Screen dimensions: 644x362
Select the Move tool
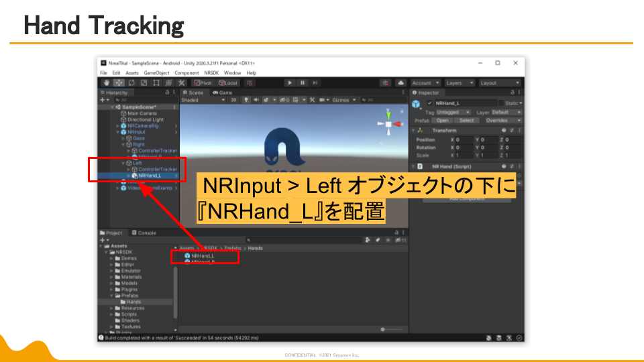click(x=119, y=83)
